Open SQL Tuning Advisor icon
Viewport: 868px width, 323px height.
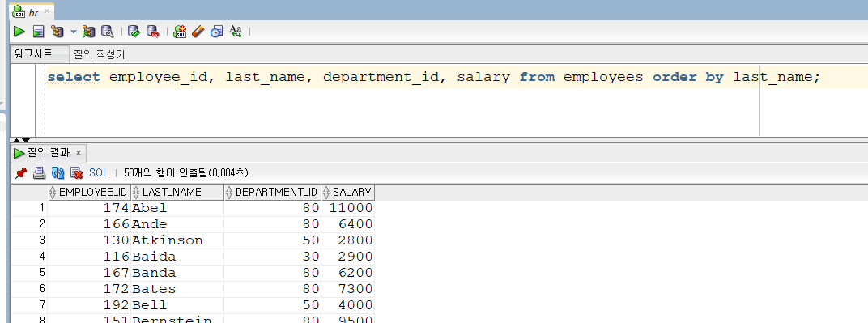point(107,32)
